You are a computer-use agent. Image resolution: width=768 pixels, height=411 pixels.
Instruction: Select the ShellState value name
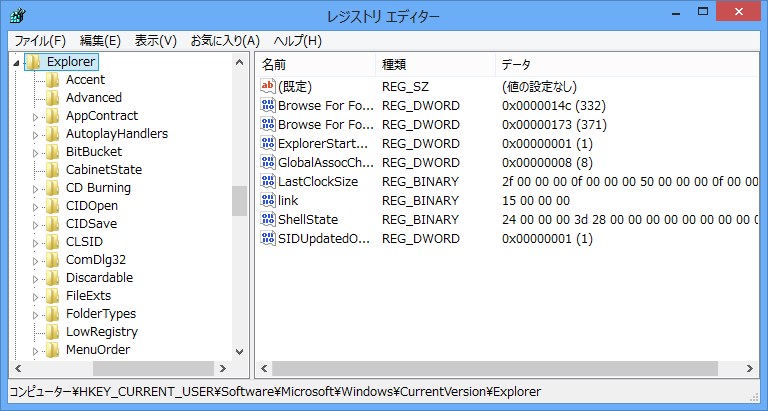[x=308, y=219]
